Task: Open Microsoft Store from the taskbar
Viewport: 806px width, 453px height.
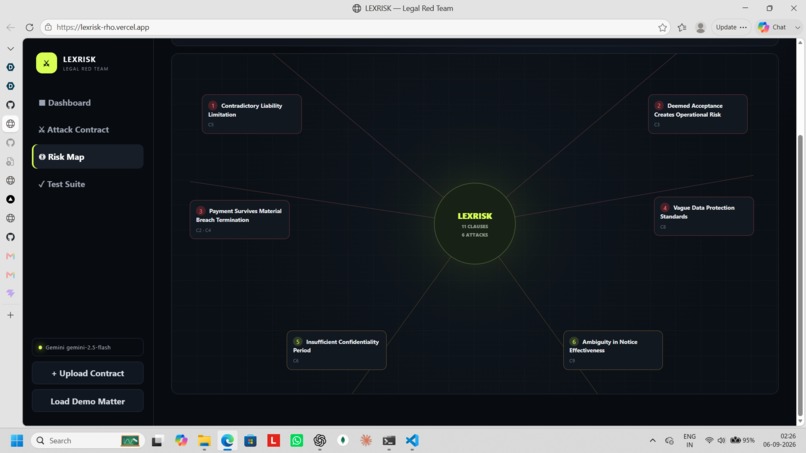Action: pos(250,441)
